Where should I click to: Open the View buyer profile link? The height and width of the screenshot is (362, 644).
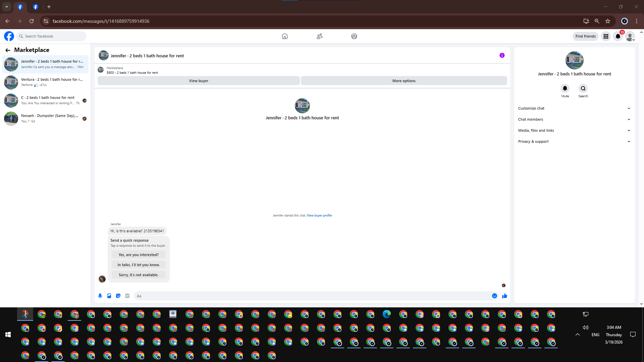point(319,216)
